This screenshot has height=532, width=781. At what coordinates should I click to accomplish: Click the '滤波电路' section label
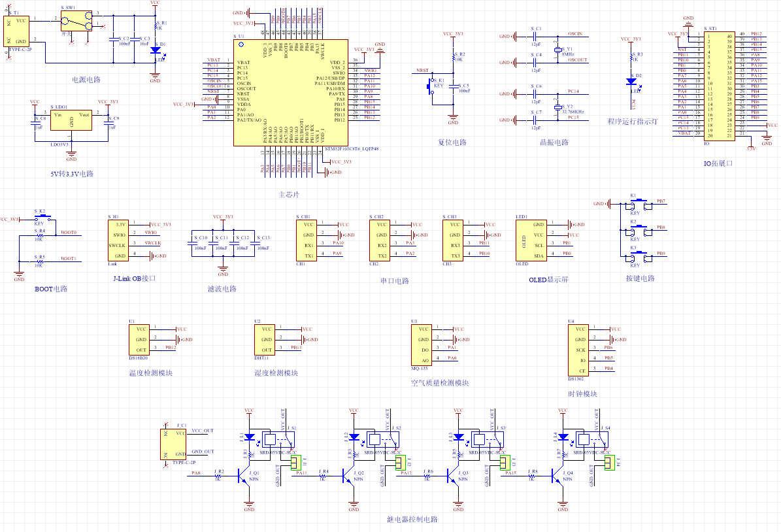pos(222,289)
